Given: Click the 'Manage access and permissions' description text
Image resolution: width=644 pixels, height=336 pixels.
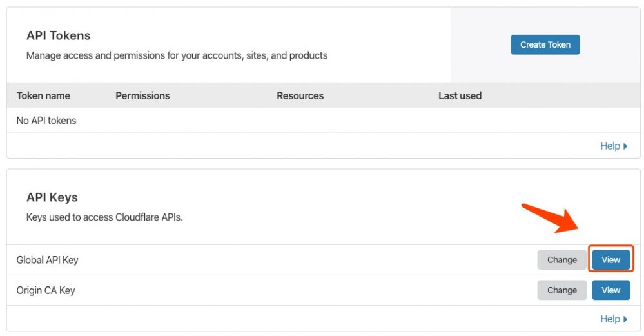Looking at the screenshot, I should pos(177,55).
